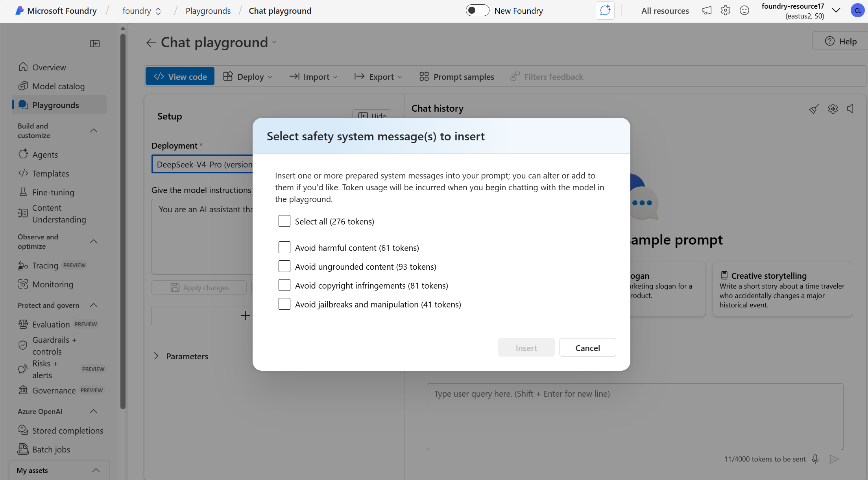Open Content Understanding in sidebar

[x=59, y=213]
